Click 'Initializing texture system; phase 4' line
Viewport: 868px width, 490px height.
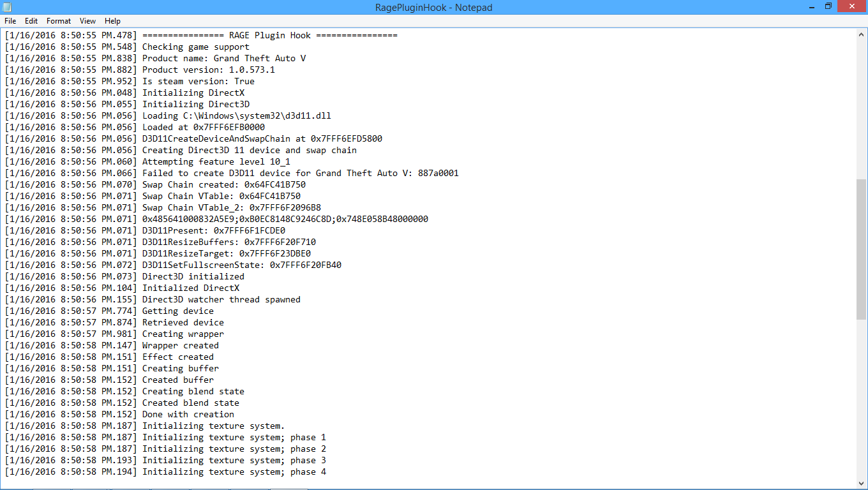tap(165, 471)
